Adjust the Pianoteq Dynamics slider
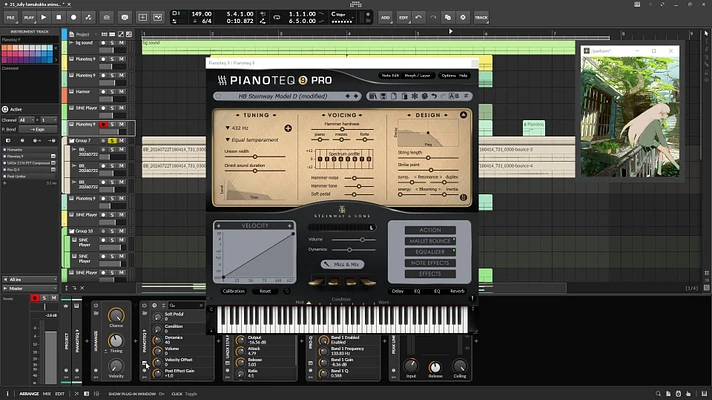This screenshot has width=712, height=400. tap(354, 250)
